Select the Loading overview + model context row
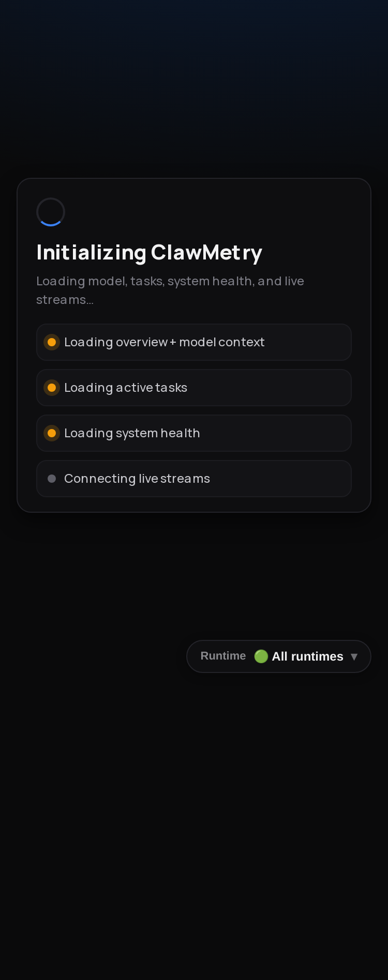 click(194, 342)
